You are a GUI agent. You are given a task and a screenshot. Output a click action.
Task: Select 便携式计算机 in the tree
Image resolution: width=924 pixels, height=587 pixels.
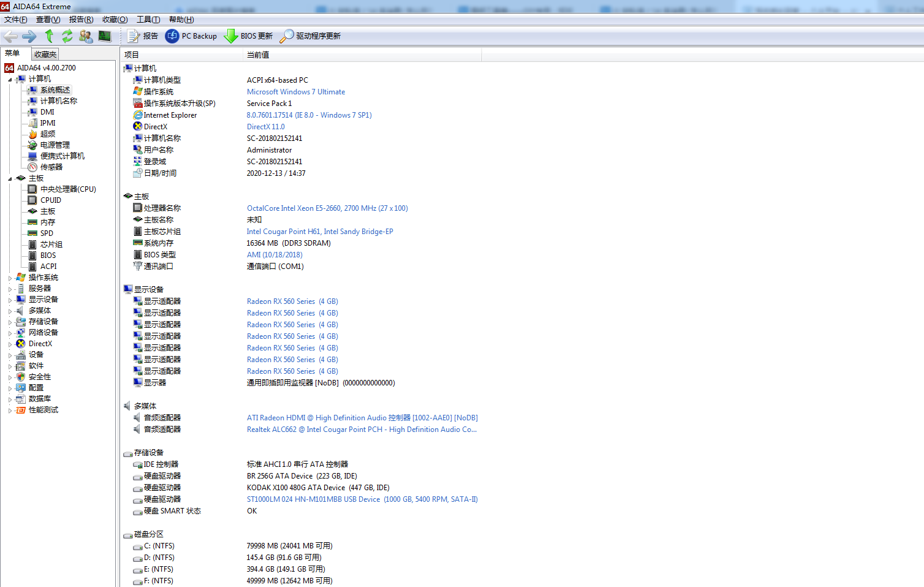62,156
